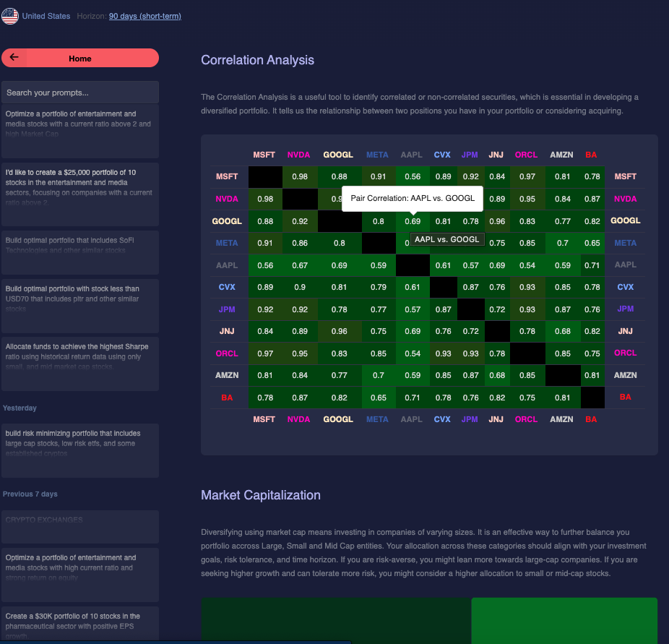Click the 0.96 cell in GOOGL row
669x644 pixels.
497,221
